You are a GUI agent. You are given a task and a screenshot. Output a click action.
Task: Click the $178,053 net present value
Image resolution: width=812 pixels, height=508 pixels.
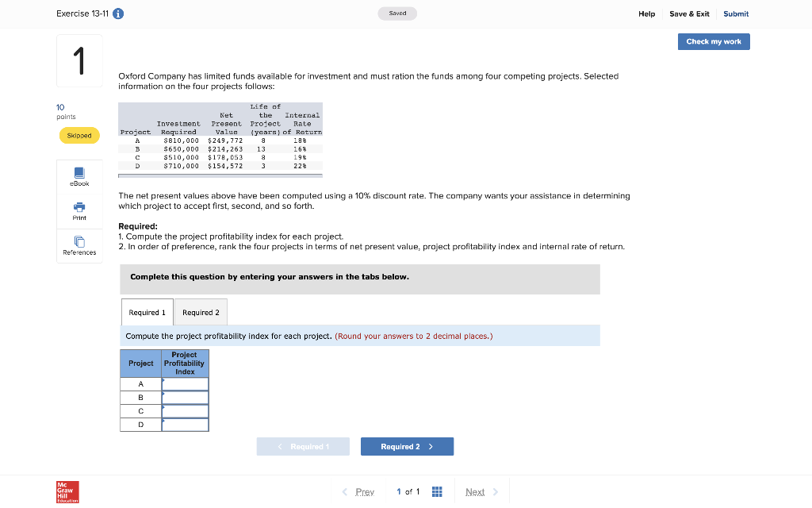coord(225,157)
